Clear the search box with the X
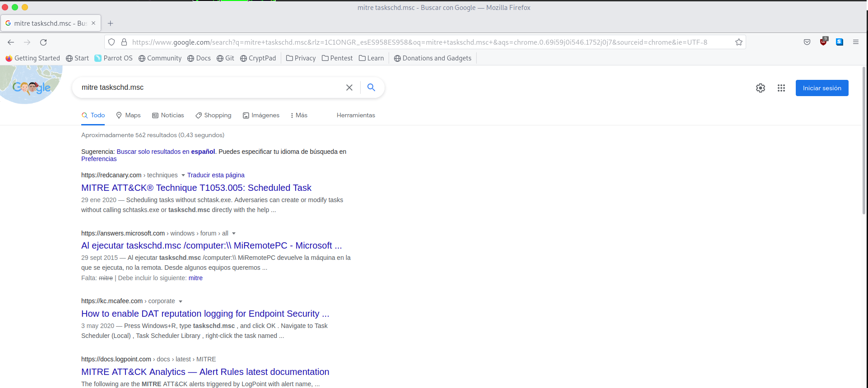Viewport: 868px width, 388px height. (349, 88)
